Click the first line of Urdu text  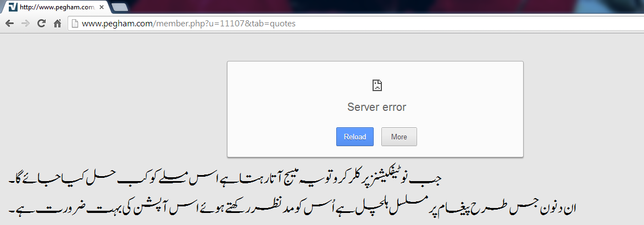click(x=225, y=180)
